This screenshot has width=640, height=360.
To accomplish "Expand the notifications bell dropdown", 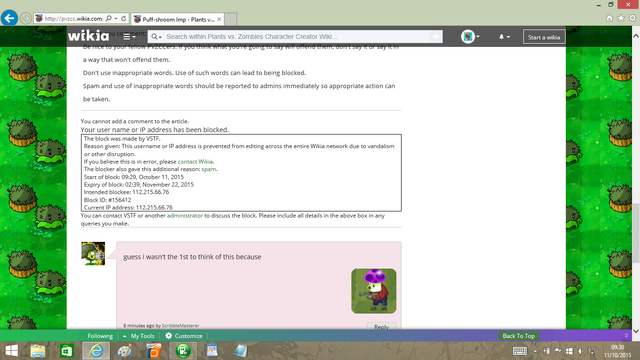I will pos(504,37).
